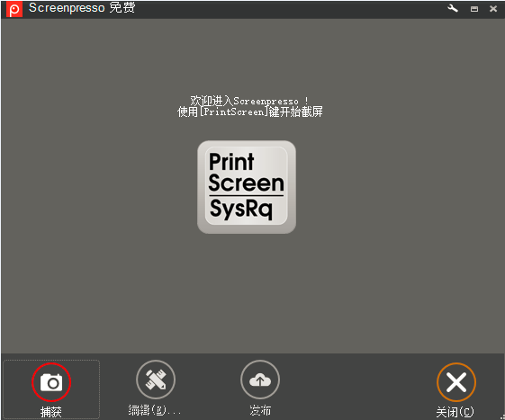The width and height of the screenshot is (505, 420).
Task: Click the welcome text 欢迎进入Screenpresso
Action: (x=249, y=101)
